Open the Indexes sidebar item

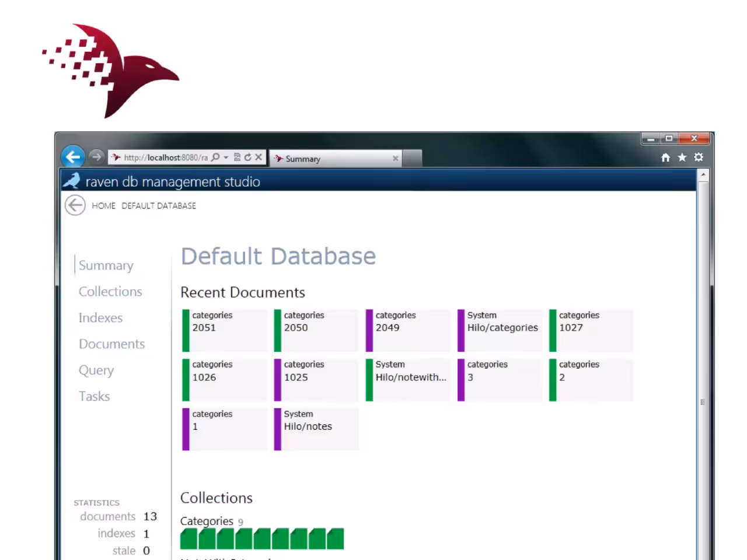tap(100, 318)
